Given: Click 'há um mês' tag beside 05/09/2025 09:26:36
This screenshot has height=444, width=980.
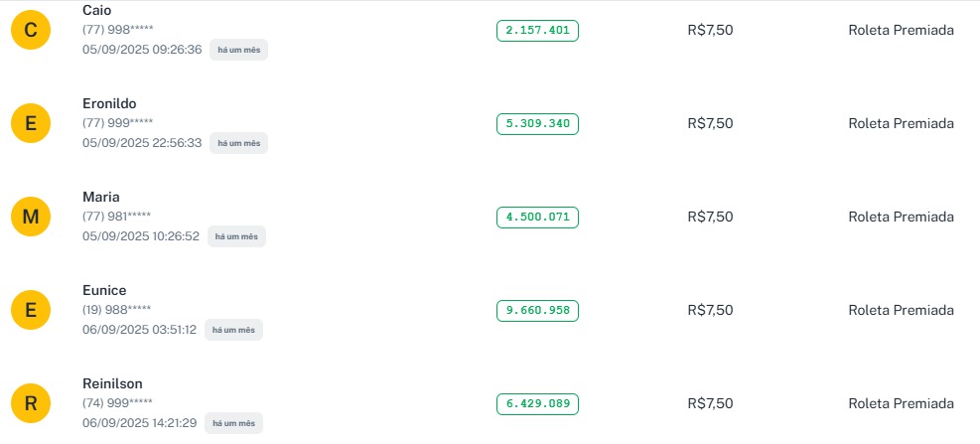Looking at the screenshot, I should (x=238, y=50).
